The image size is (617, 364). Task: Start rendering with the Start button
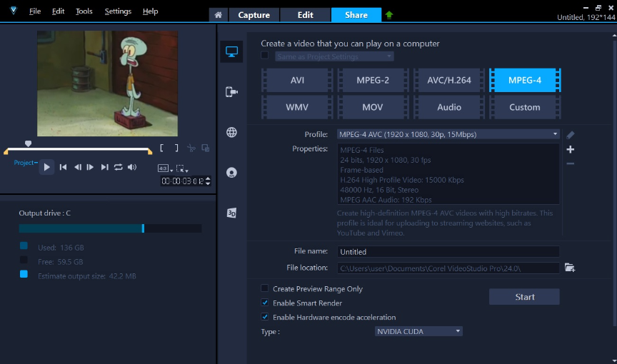[x=524, y=297]
